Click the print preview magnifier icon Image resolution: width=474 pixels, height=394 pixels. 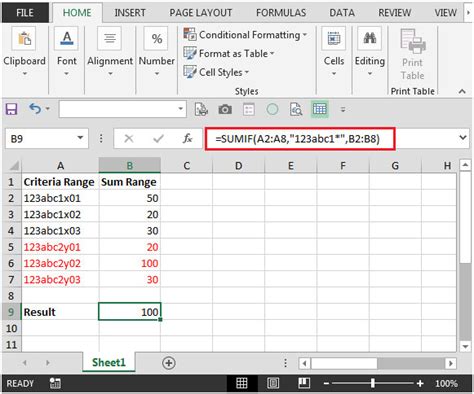coord(296,109)
